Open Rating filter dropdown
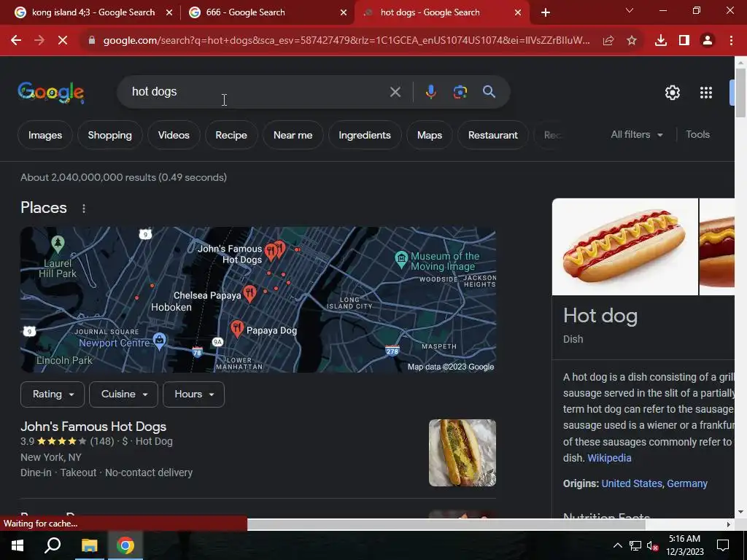 click(53, 394)
